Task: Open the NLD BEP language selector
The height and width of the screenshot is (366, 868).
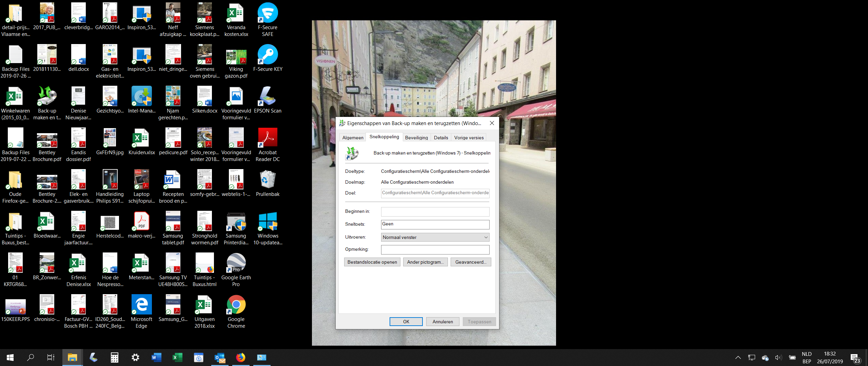Action: coord(807,358)
